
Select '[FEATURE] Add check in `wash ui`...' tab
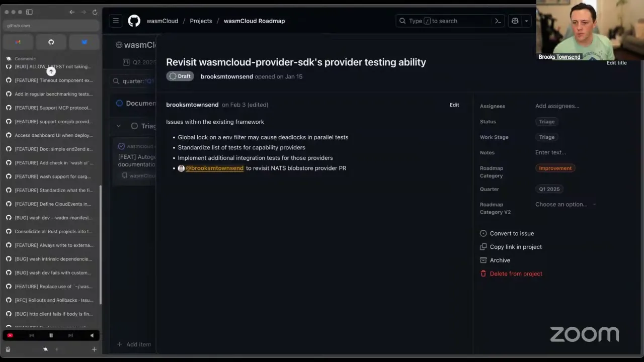(50, 163)
